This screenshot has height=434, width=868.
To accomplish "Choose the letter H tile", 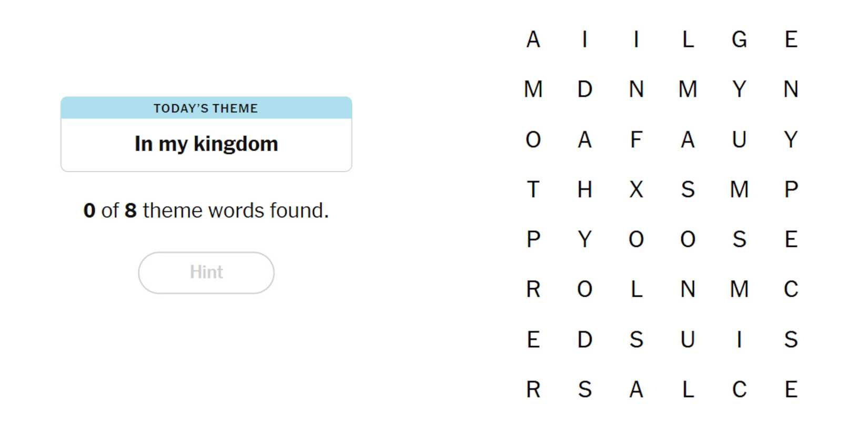I will tap(584, 189).
